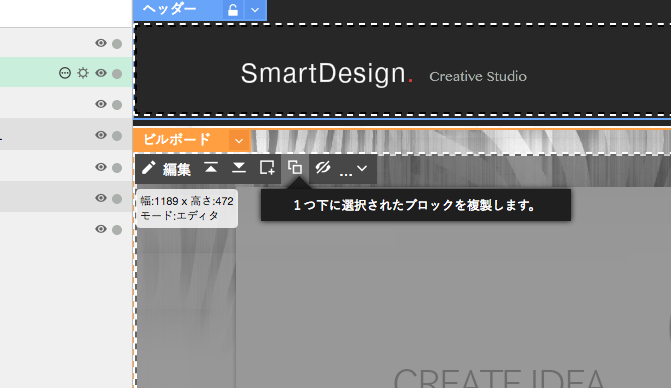
Task: Duplicate the selected block below
Action: (x=295, y=168)
